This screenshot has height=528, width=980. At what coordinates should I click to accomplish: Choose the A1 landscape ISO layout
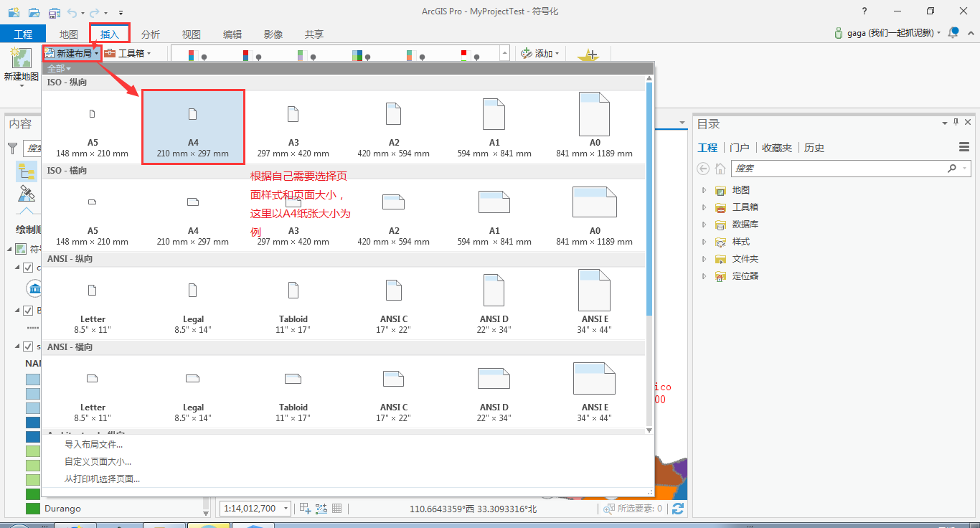(x=494, y=215)
